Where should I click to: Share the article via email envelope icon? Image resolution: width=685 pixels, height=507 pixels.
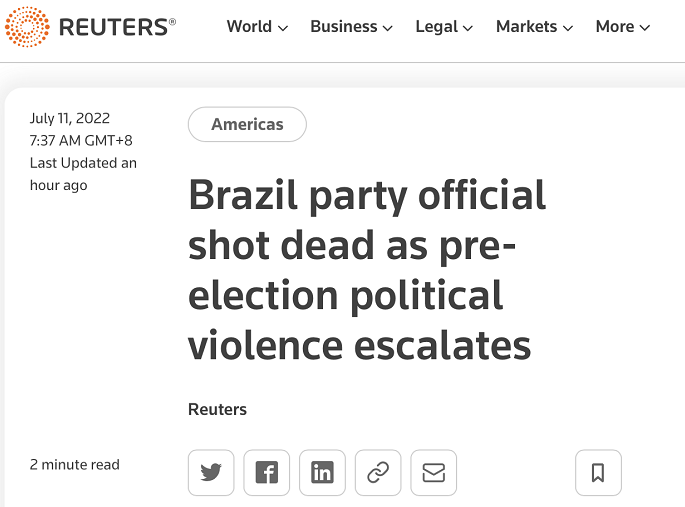pos(434,473)
